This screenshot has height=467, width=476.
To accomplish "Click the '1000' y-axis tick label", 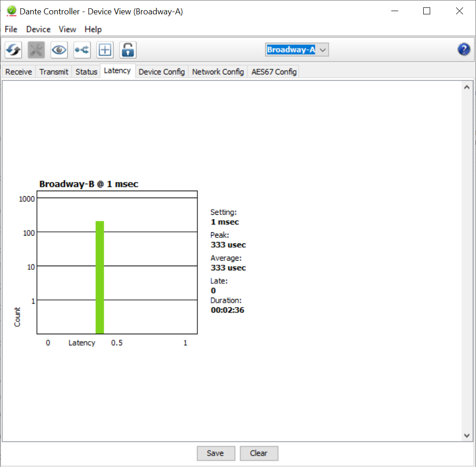I will click(27, 199).
